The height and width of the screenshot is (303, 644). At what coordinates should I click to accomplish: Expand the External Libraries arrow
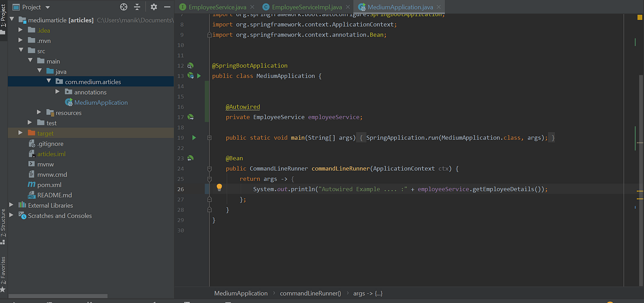[x=12, y=205]
